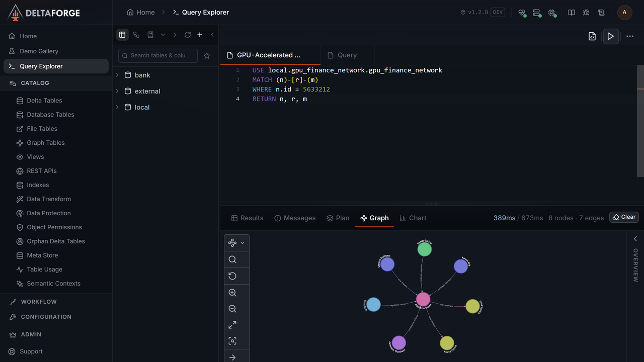This screenshot has height=362, width=644.
Task: Refresh the catalog tree
Action: click(188, 35)
